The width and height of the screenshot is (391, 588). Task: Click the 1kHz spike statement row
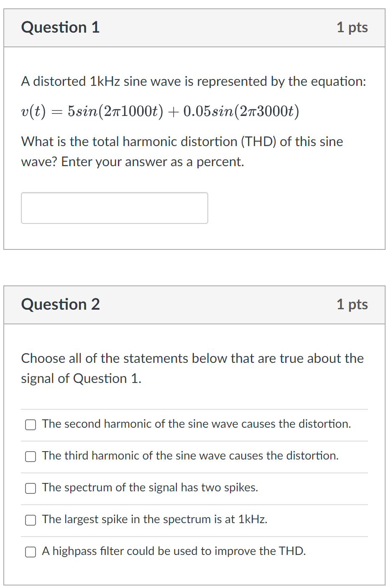point(154,520)
